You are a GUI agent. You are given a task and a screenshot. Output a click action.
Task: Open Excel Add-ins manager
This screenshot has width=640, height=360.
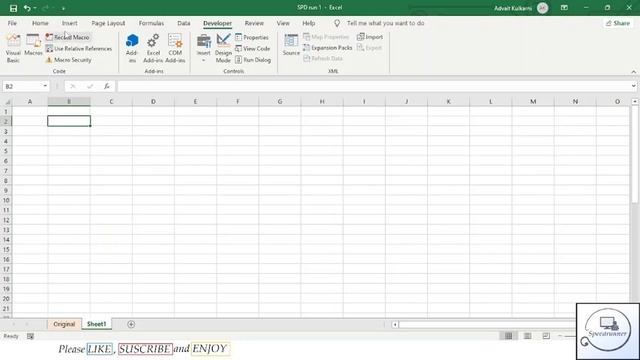click(153, 48)
